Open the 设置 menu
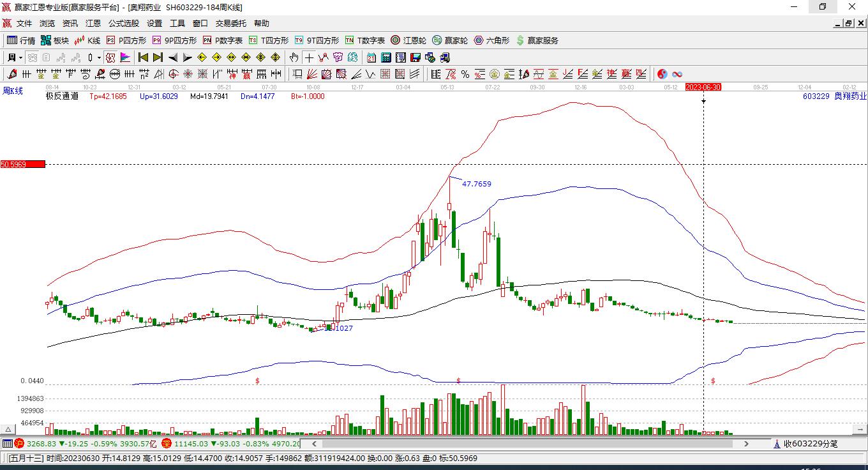Screen dimensions: 868x470 (x=154, y=24)
